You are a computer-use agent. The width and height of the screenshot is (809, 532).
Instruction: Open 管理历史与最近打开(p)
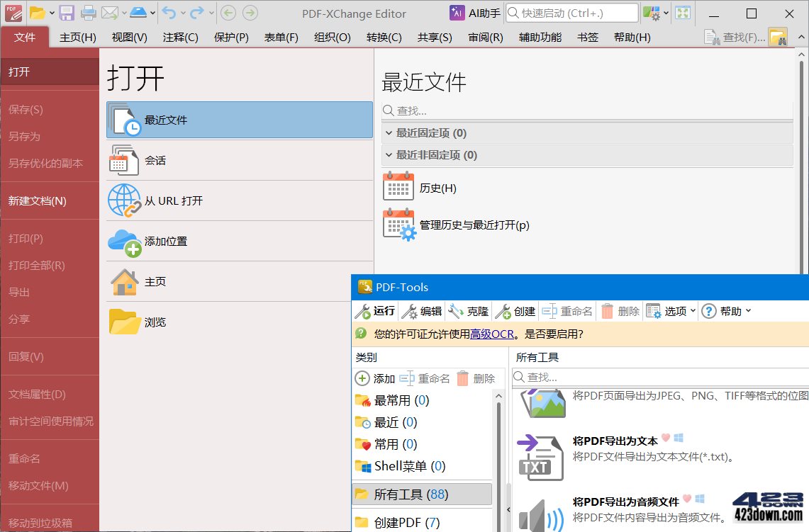click(456, 225)
